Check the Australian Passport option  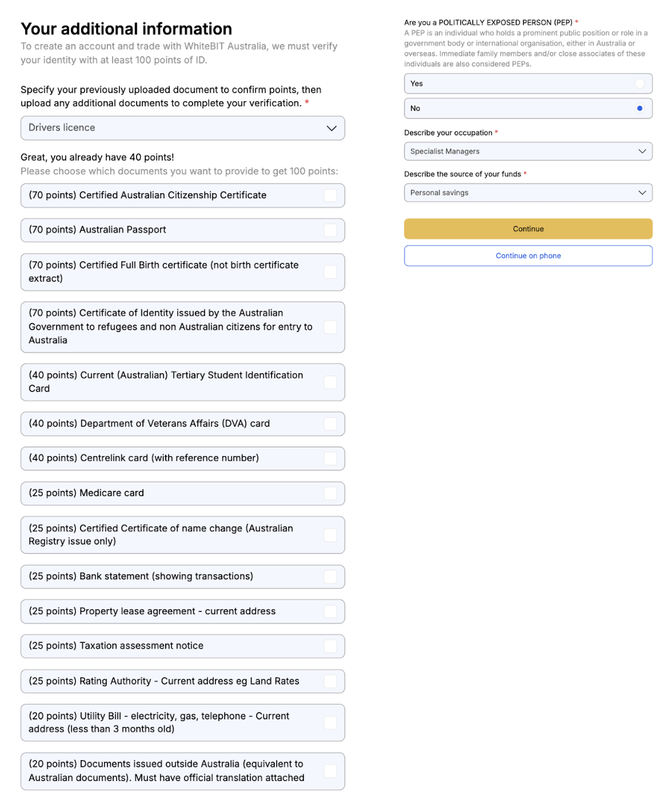(330, 230)
